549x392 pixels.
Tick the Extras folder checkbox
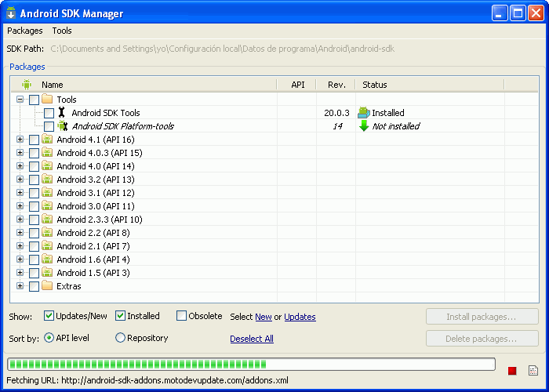pos(34,286)
